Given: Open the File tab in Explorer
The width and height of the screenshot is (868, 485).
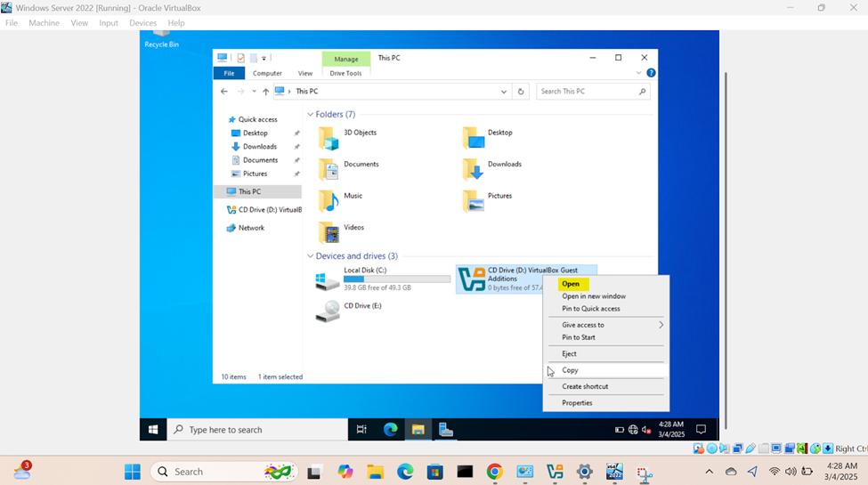Looking at the screenshot, I should click(x=229, y=73).
